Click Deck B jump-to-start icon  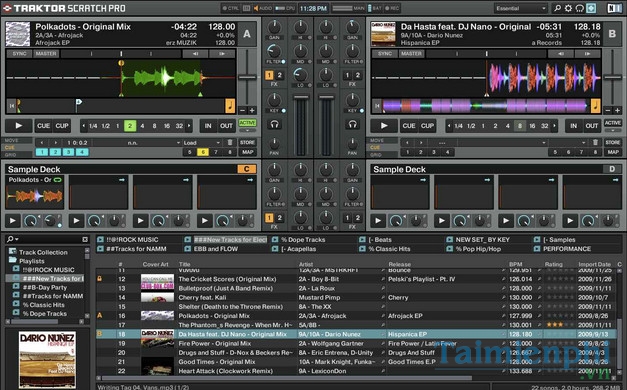377,106
